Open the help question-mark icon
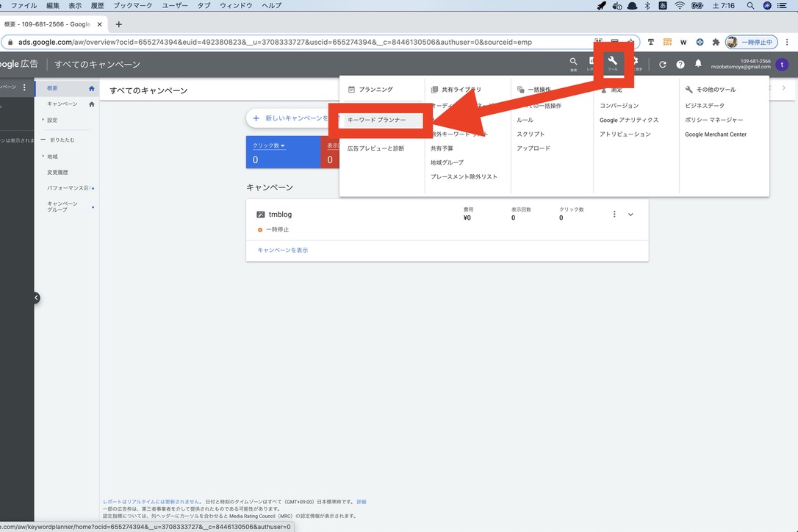The width and height of the screenshot is (798, 532). (680, 65)
